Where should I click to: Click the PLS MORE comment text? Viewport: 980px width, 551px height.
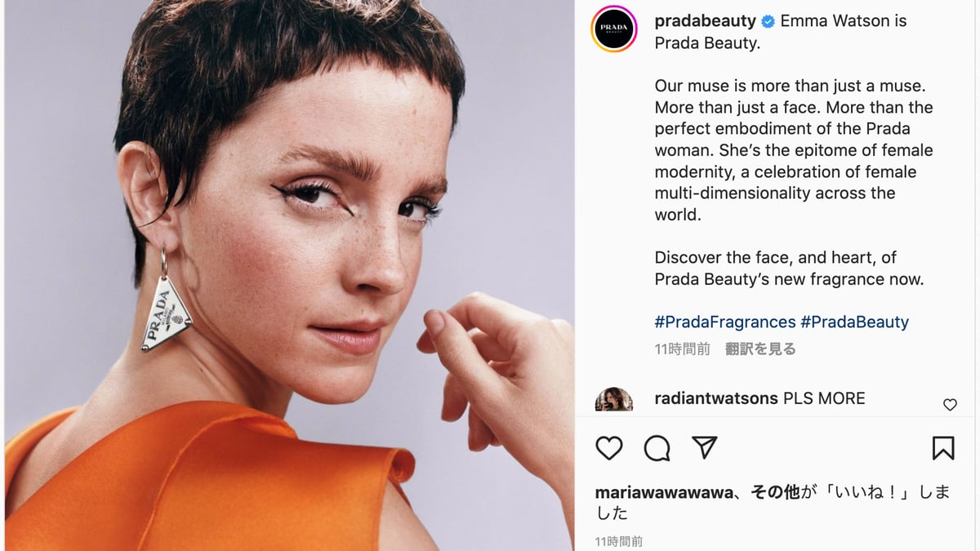824,398
